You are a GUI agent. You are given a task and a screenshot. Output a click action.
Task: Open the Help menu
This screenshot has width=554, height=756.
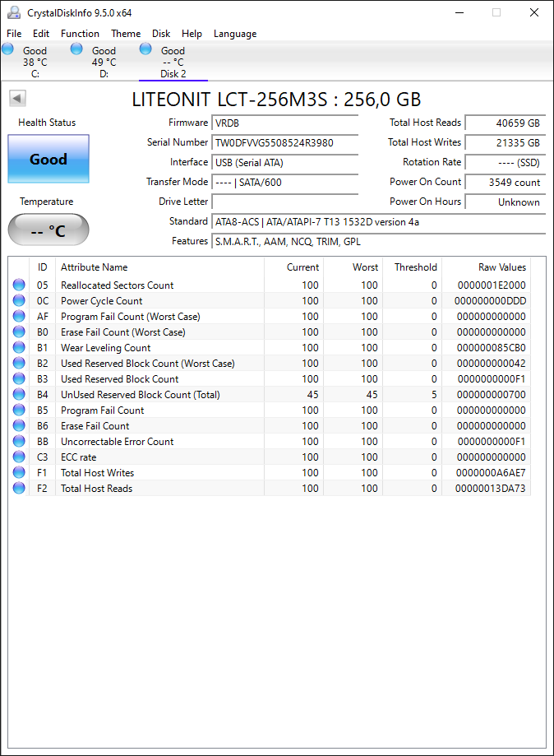pos(192,33)
